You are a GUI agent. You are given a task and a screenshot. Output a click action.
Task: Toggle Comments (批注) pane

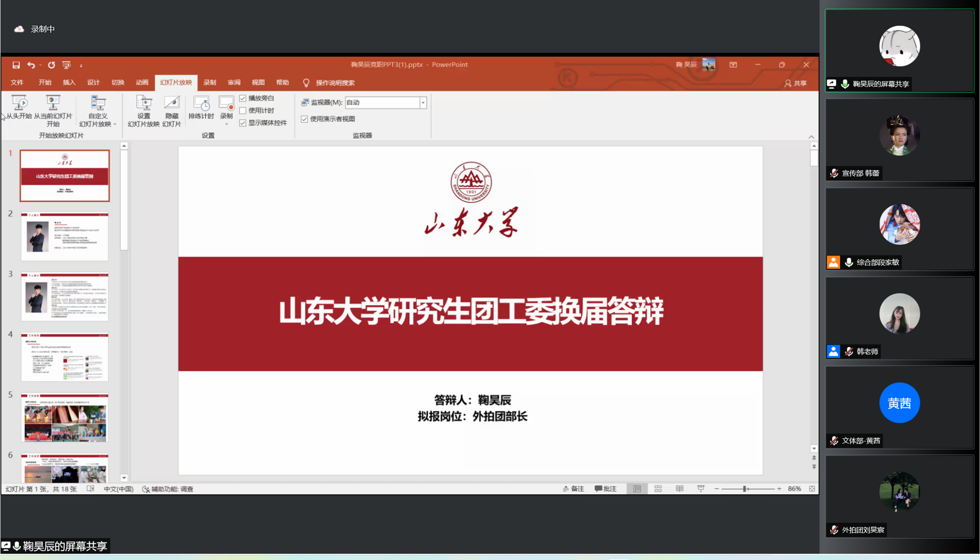pos(605,489)
